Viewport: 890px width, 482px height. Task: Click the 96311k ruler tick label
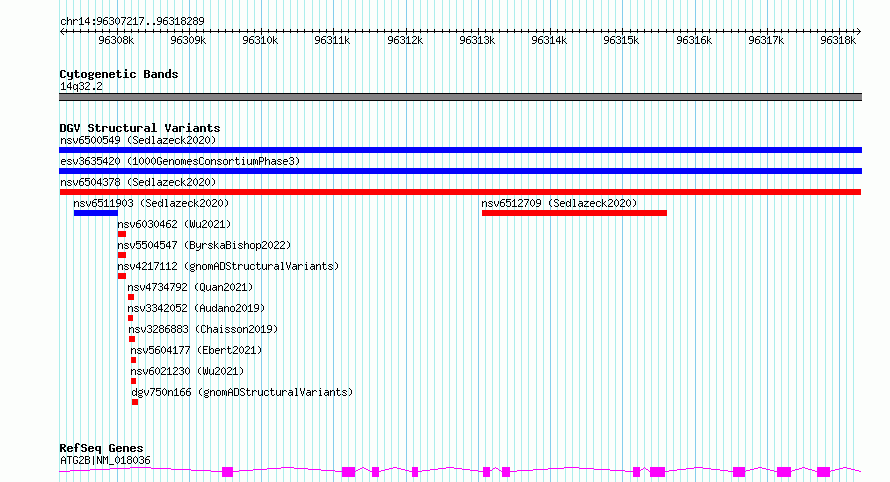pyautogui.click(x=333, y=40)
